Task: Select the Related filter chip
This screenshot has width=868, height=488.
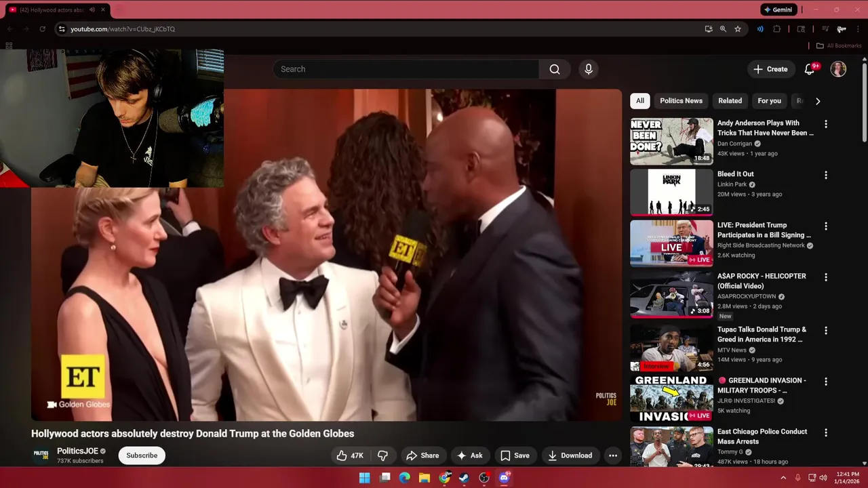Action: pyautogui.click(x=730, y=101)
